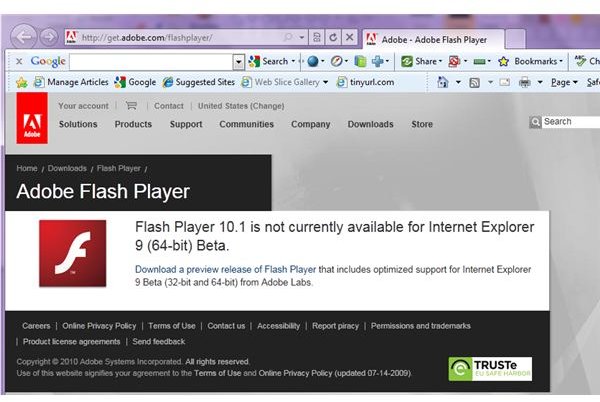Open the Google search box dropdown arrow
Screen dimensions: 600x402
click(x=238, y=61)
